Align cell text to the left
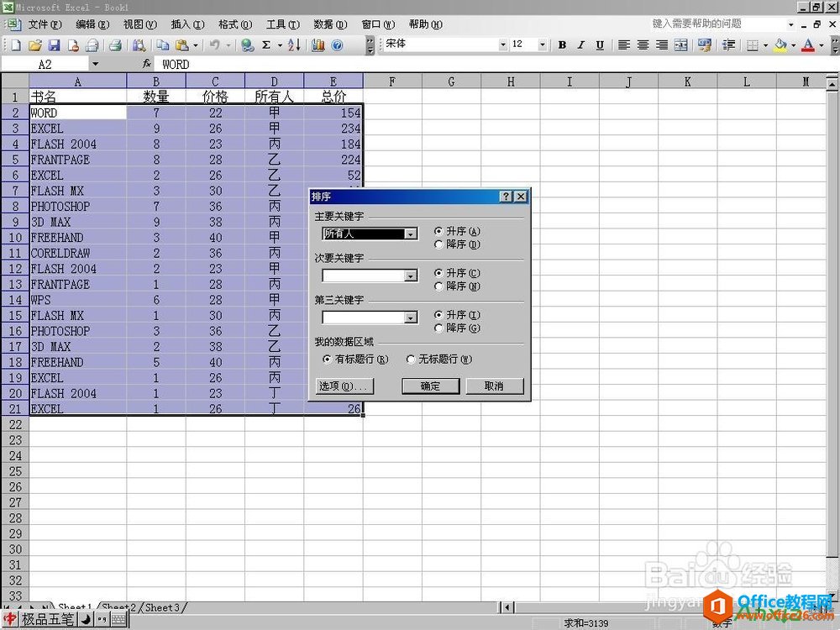 pos(624,45)
